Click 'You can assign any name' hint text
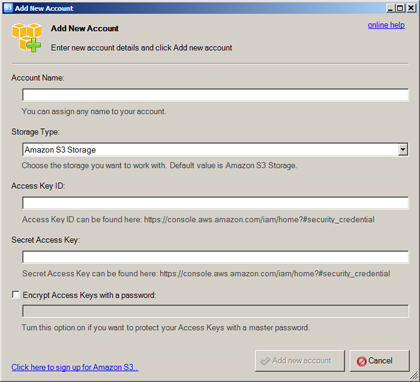Image resolution: width=420 pixels, height=382 pixels. point(94,111)
